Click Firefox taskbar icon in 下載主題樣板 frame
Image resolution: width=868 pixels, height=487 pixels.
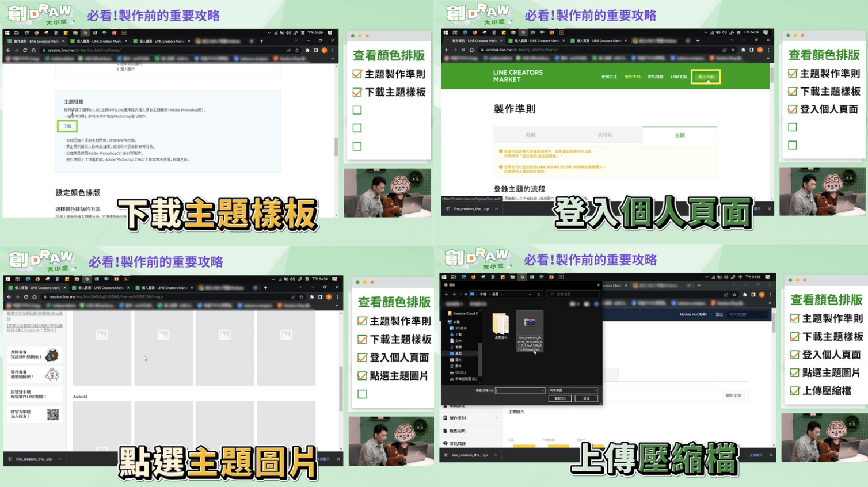click(x=36, y=33)
